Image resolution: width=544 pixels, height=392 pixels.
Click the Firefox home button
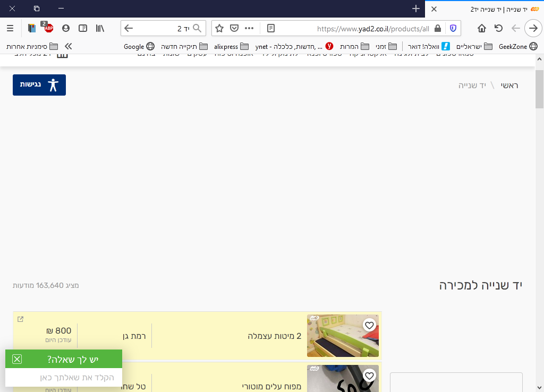(x=482, y=28)
